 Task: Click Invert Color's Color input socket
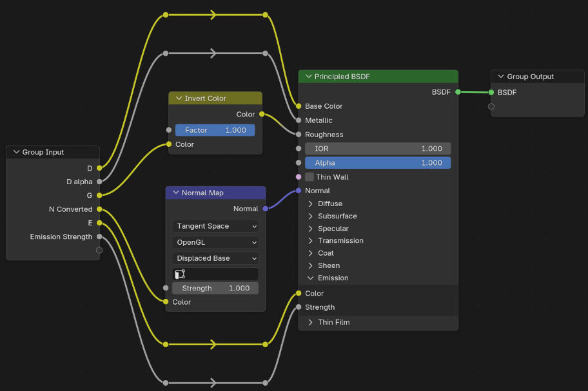169,144
